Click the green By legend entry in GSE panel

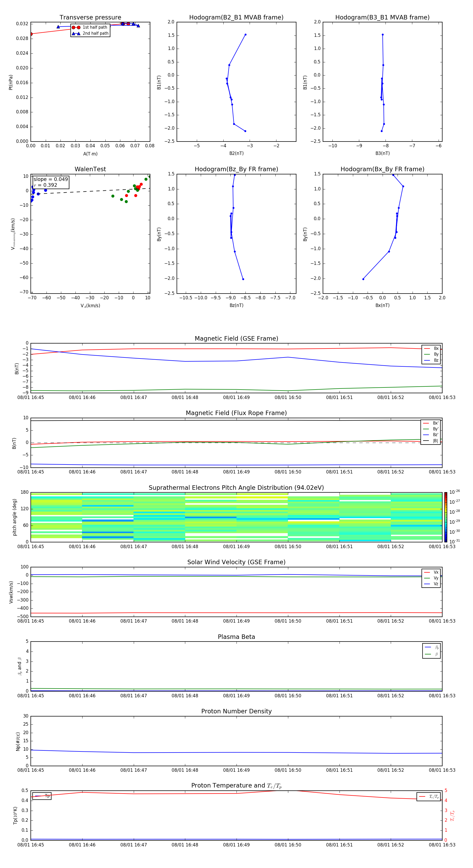coord(431,355)
